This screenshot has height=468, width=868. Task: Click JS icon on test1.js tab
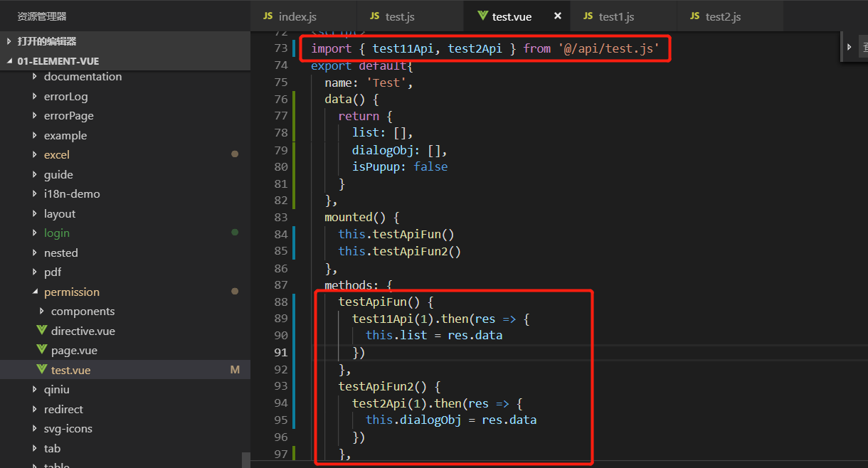tap(588, 16)
